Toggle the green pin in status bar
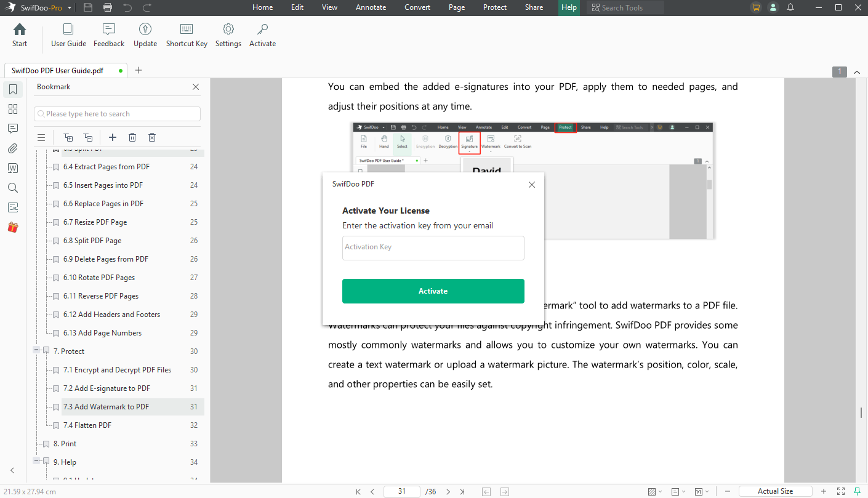This screenshot has width=868, height=498. (x=857, y=491)
